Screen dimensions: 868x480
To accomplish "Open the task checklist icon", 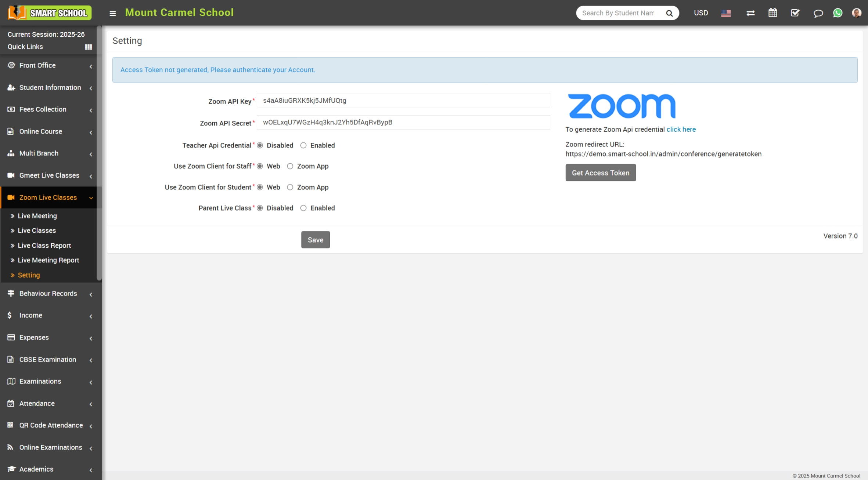I will [x=795, y=13].
